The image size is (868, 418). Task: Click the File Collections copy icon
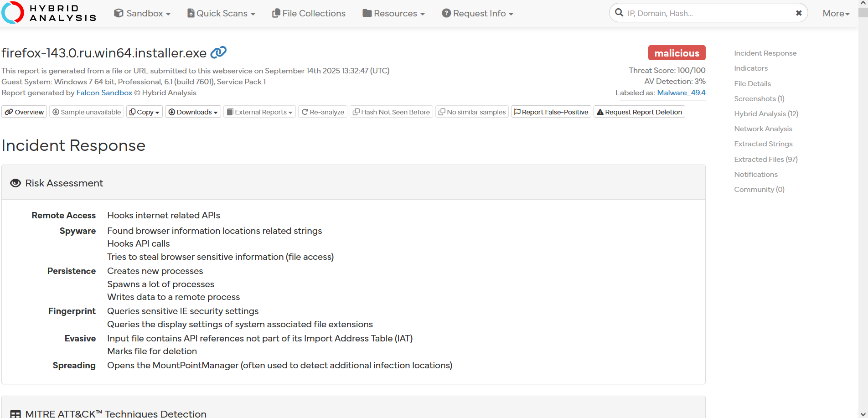point(276,13)
